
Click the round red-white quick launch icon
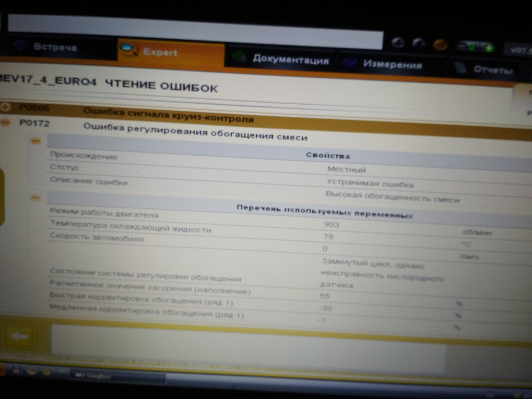(x=32, y=371)
